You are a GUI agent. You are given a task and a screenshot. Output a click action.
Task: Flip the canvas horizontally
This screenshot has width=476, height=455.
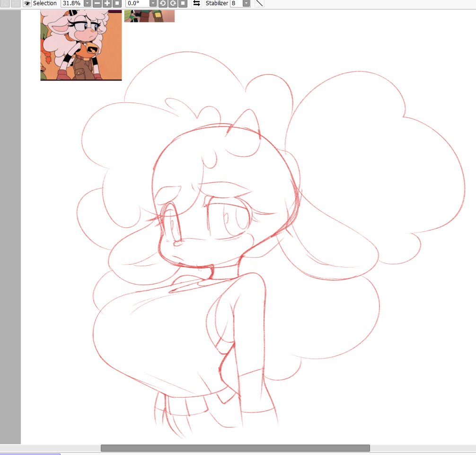[197, 3]
